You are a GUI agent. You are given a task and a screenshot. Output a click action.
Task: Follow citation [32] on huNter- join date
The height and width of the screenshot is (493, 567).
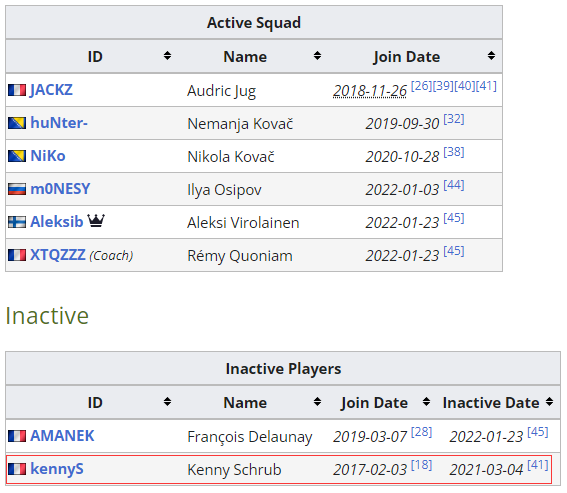pos(454,119)
